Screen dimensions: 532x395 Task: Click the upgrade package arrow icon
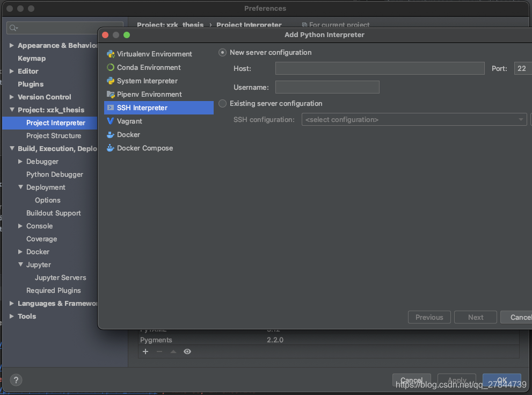[173, 351]
